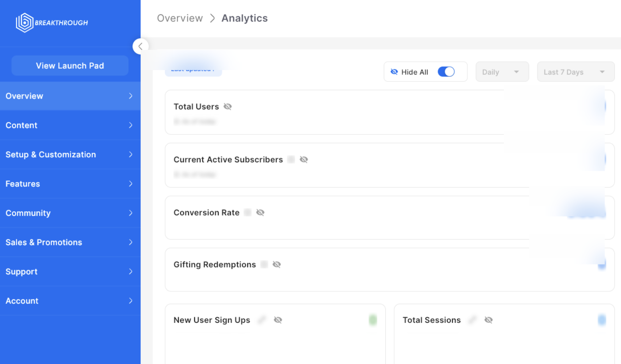The height and width of the screenshot is (364, 621).
Task: Click the hide eye icon beside Total Users
Action: (228, 107)
